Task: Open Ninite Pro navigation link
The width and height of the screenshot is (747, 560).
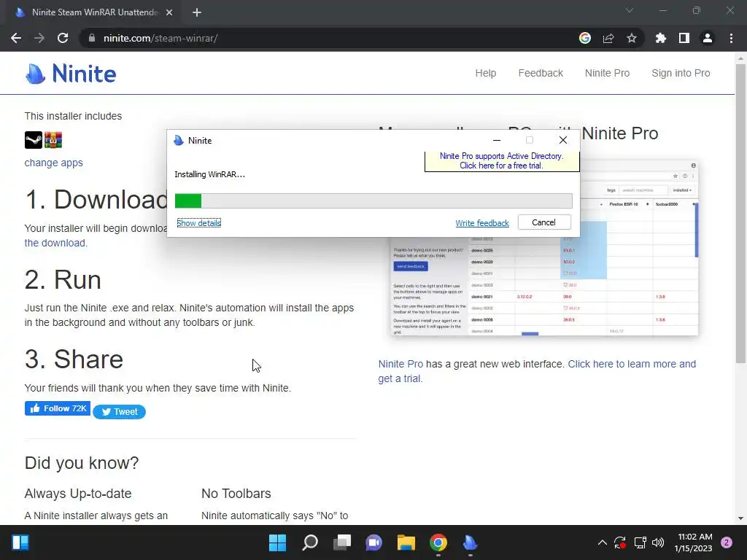Action: 607,74
